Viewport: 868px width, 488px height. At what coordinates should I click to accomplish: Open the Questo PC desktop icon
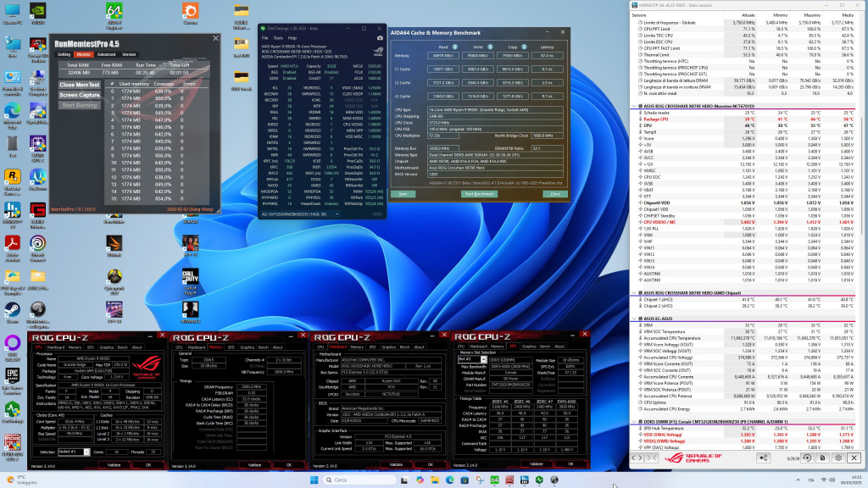click(x=12, y=14)
